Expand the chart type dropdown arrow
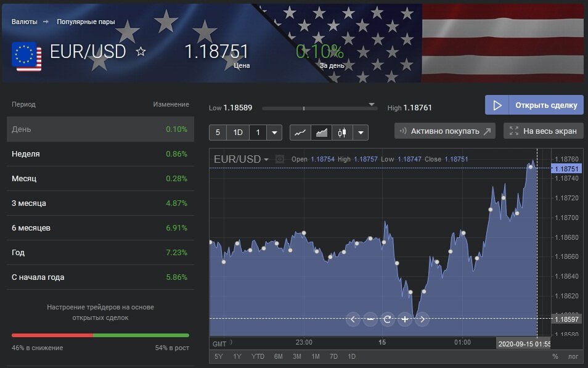 [x=361, y=133]
